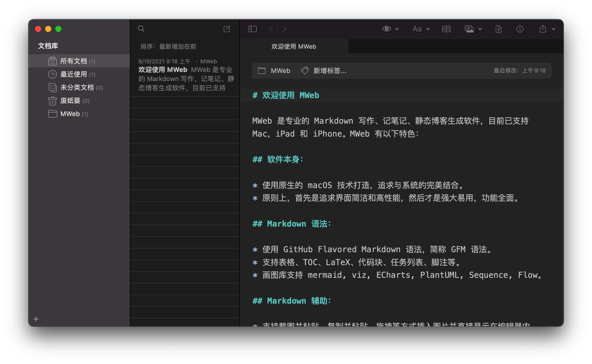This screenshot has height=364, width=592.
Task: Create a new document with compose icon
Action: tap(227, 29)
